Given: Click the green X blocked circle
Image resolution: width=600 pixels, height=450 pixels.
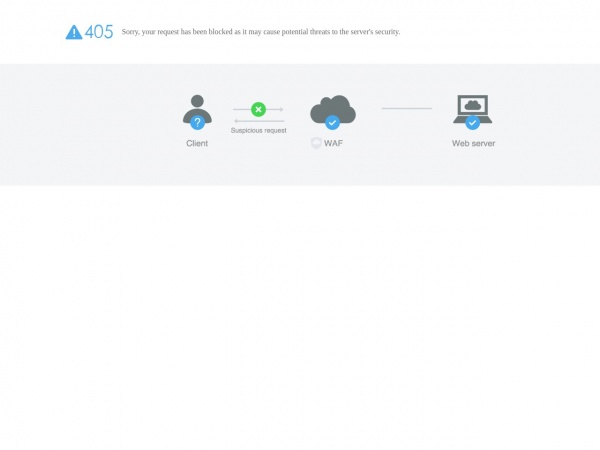Looking at the screenshot, I should pos(258,109).
